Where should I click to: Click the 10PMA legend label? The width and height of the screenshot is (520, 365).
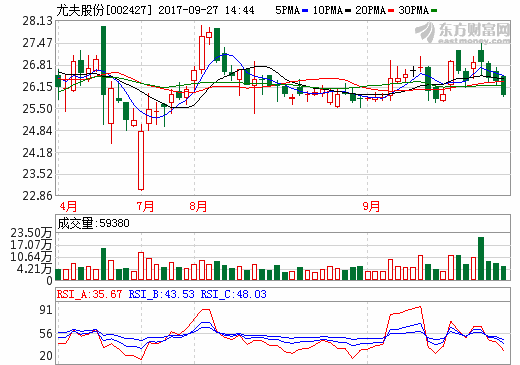[328, 10]
